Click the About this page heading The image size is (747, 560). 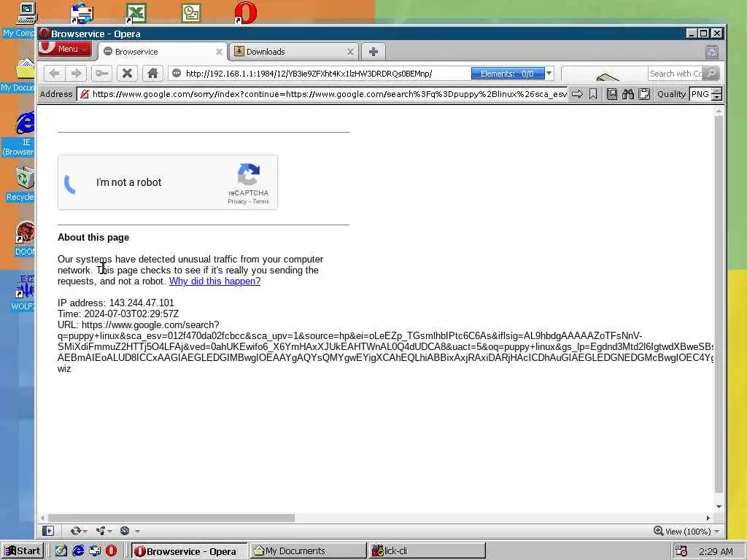[93, 237]
